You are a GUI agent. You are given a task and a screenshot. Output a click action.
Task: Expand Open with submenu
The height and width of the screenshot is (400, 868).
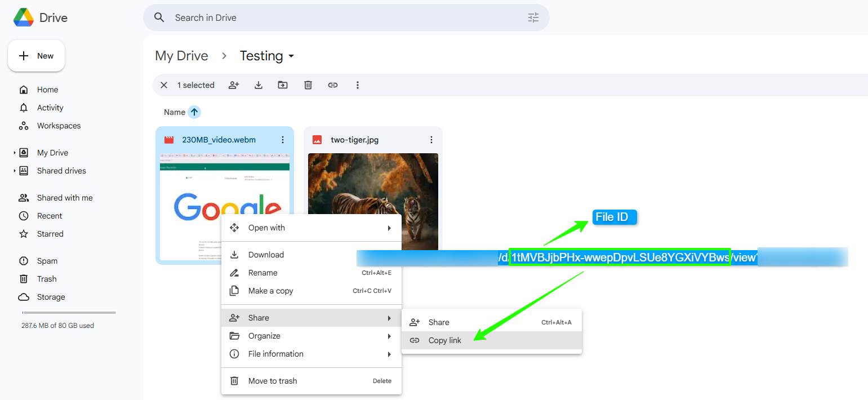coord(311,228)
